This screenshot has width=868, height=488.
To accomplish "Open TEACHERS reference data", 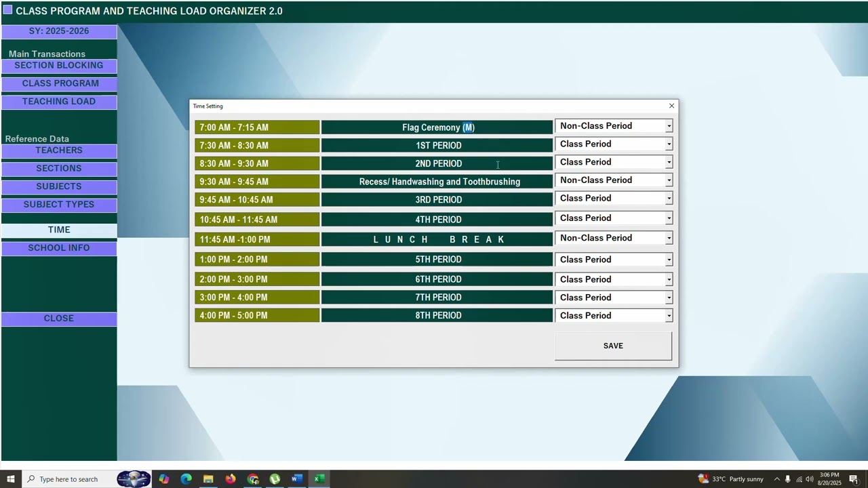I will (x=59, y=150).
